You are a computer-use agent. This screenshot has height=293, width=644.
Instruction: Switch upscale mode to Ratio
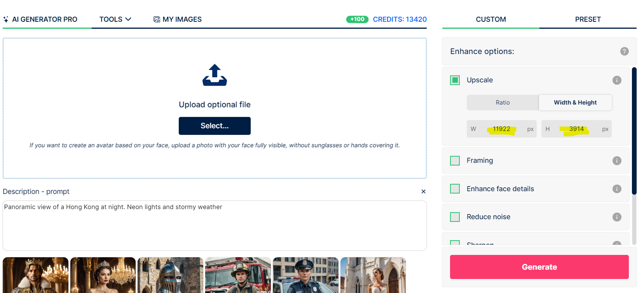[x=503, y=103]
